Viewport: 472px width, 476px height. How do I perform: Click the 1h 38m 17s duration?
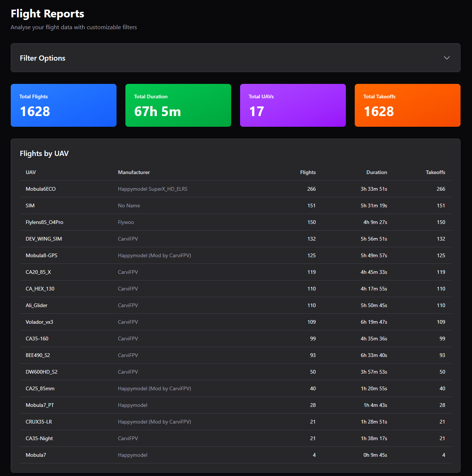(x=374, y=438)
